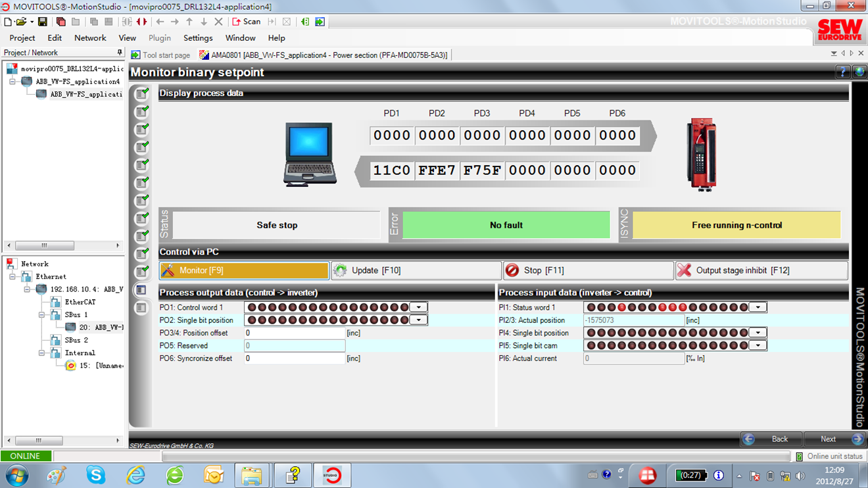Click the first wizard step icon in sidebar
This screenshot has height=488, width=868.
point(141,95)
